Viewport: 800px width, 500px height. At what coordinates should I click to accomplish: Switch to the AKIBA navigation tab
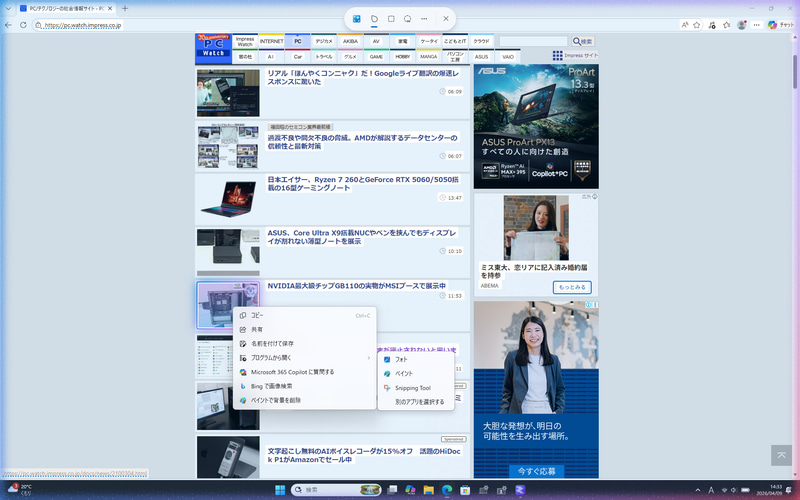point(350,41)
